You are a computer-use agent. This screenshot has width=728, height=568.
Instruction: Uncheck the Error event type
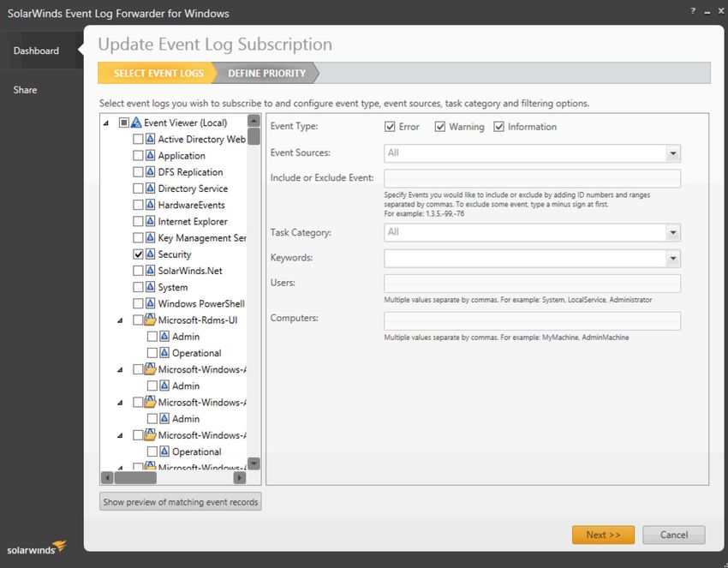tap(390, 127)
